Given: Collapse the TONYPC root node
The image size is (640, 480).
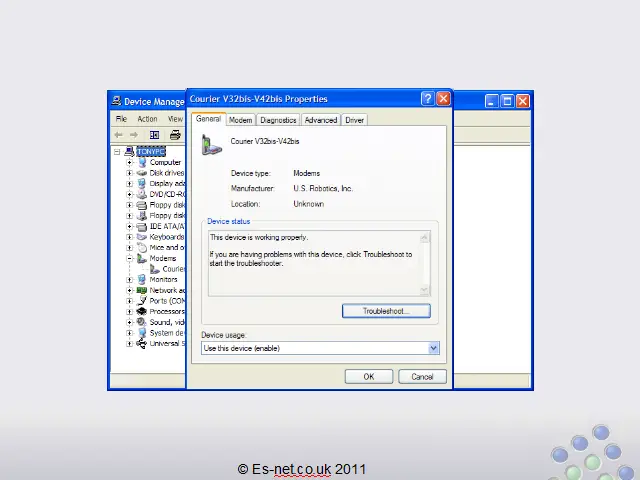Looking at the screenshot, I should pyautogui.click(x=117, y=152).
